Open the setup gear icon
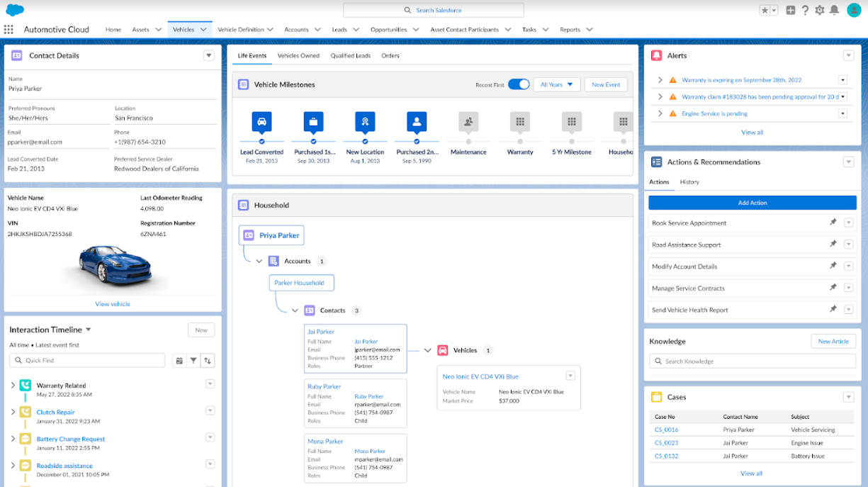Image resolution: width=868 pixels, height=487 pixels. (820, 10)
